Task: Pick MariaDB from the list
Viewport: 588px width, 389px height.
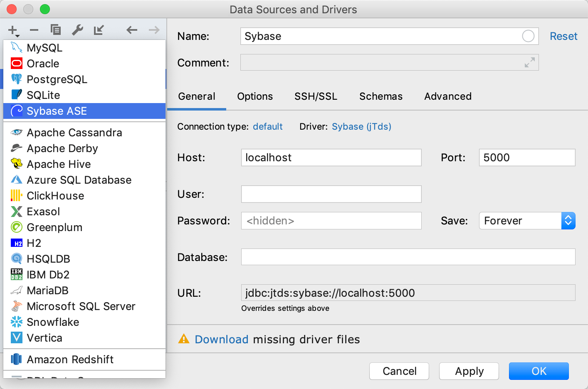Action: [x=84, y=291]
